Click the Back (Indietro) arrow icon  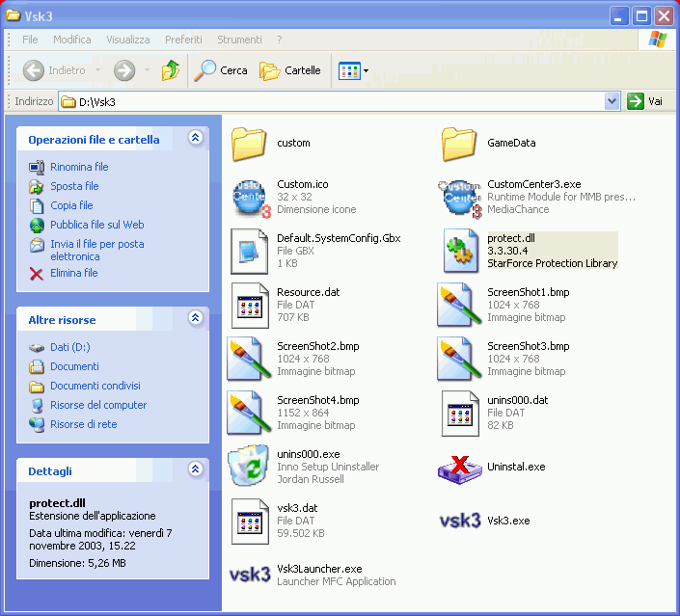click(x=34, y=70)
